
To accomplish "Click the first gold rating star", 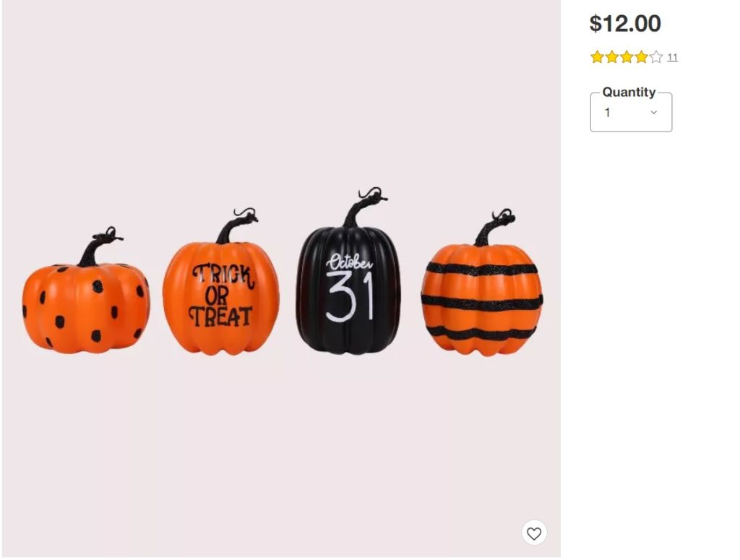I will (597, 57).
